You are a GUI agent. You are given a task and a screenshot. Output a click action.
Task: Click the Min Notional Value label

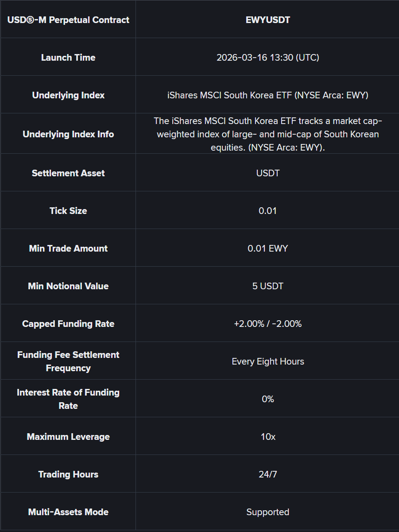click(68, 286)
